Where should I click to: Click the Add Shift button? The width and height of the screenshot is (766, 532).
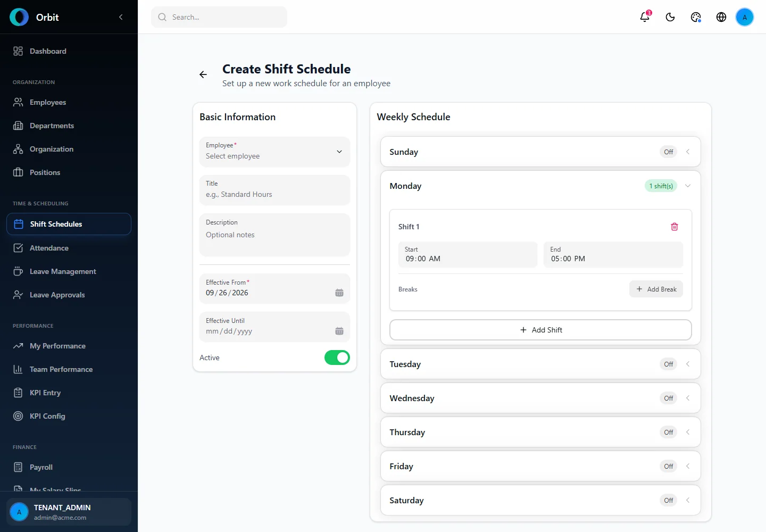pos(540,330)
